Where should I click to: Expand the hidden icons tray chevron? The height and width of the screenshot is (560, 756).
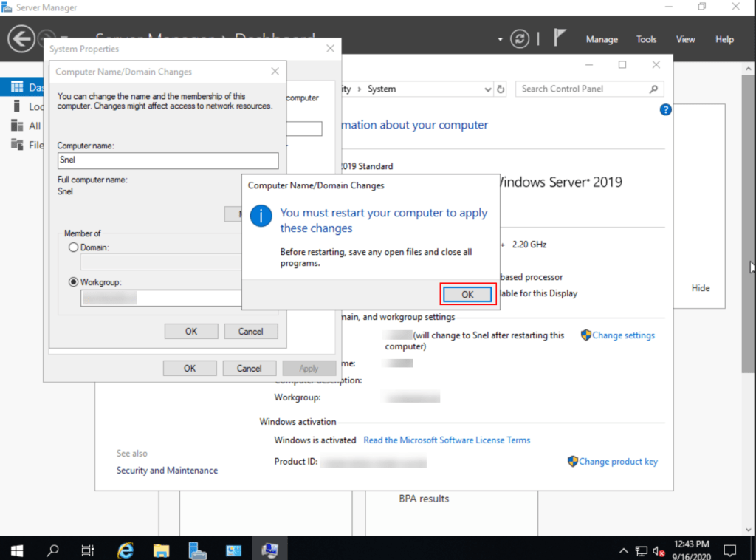624,550
